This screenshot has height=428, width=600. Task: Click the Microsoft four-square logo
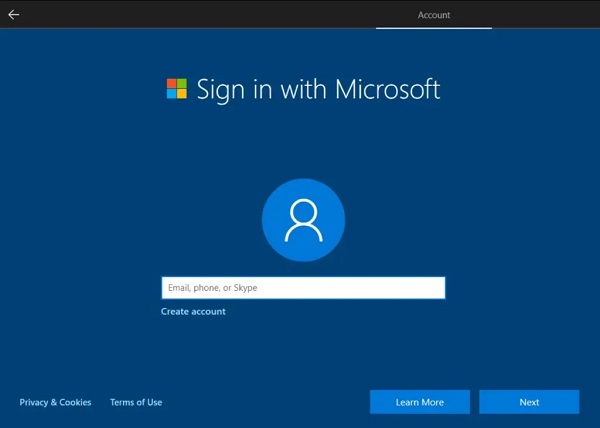176,89
